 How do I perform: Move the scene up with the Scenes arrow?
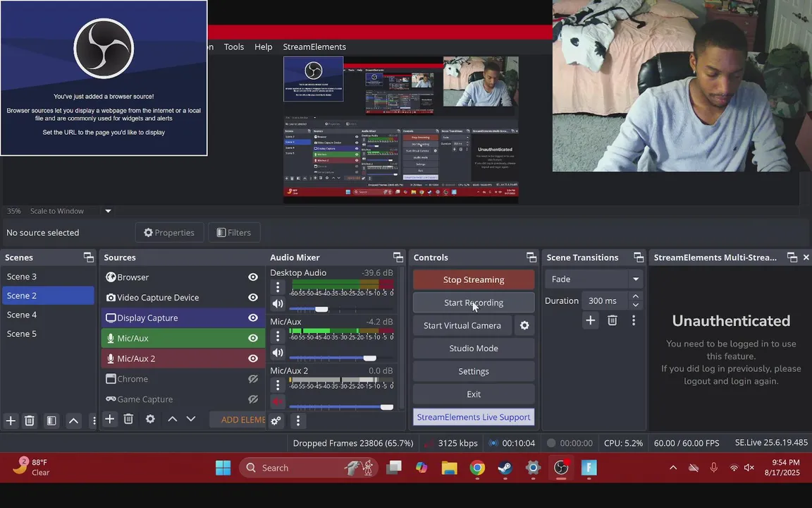coord(73,421)
